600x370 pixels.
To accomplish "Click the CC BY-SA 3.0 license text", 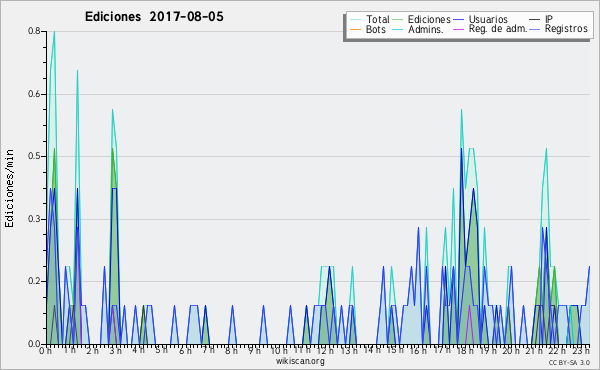I will (569, 362).
